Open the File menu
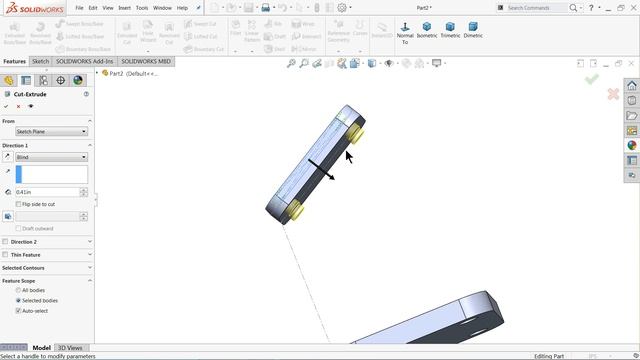 pyautogui.click(x=79, y=8)
